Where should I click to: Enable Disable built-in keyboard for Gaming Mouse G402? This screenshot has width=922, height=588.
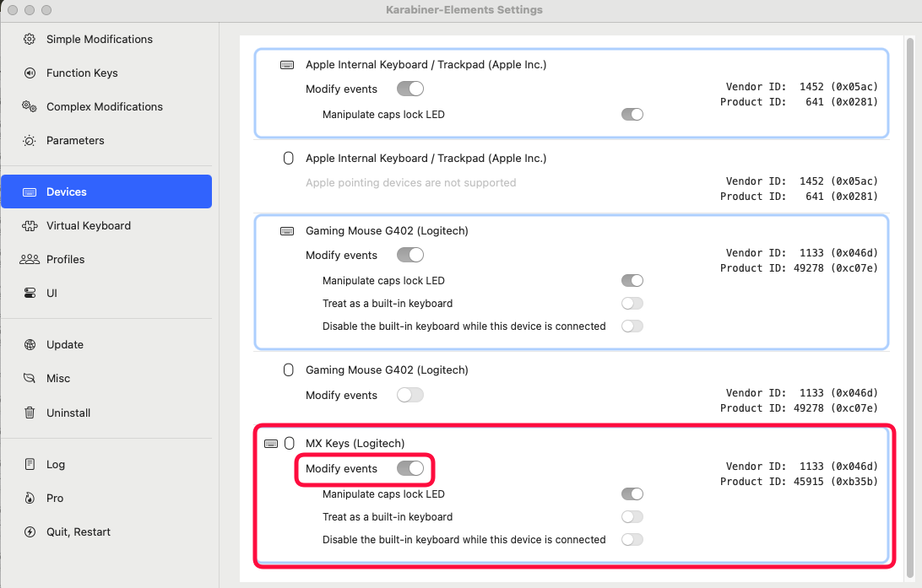coord(632,326)
